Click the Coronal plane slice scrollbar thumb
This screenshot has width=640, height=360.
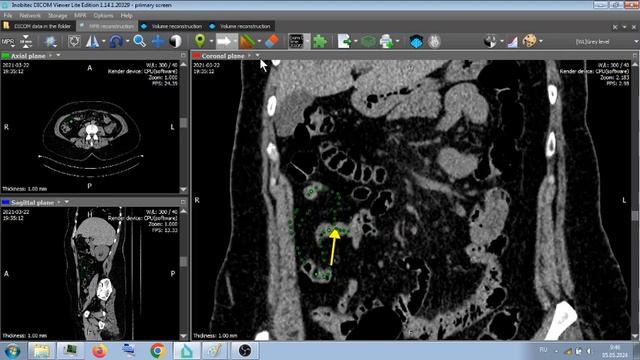[635, 216]
